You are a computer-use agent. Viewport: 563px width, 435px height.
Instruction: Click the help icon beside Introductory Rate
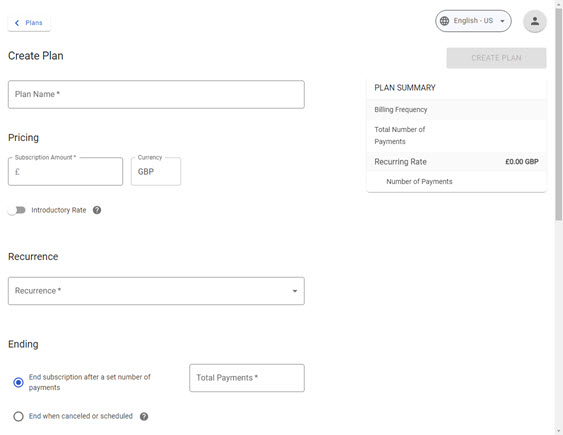pos(97,210)
